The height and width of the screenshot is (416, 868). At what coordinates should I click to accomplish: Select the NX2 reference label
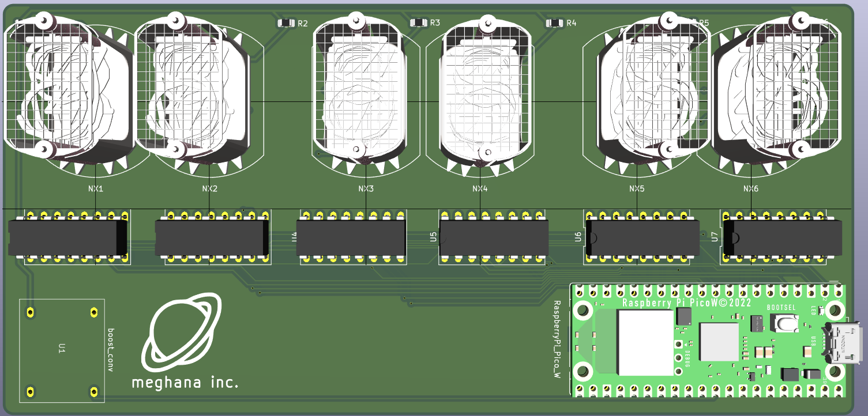[x=210, y=188]
